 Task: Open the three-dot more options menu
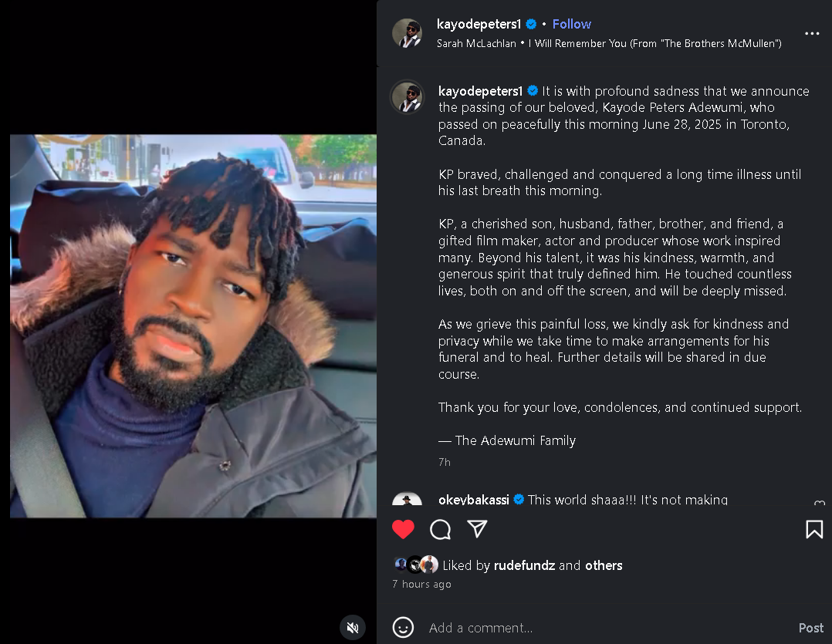click(812, 34)
